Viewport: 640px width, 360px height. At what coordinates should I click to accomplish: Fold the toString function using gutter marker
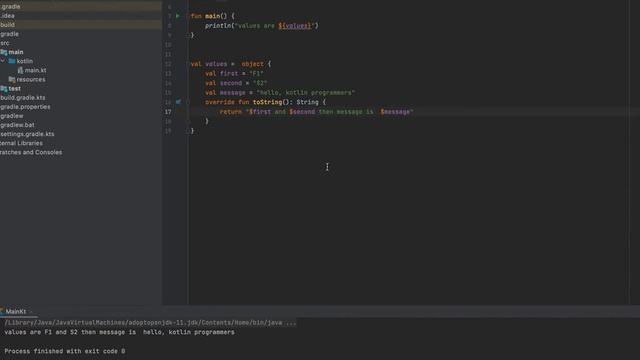pyautogui.click(x=188, y=102)
